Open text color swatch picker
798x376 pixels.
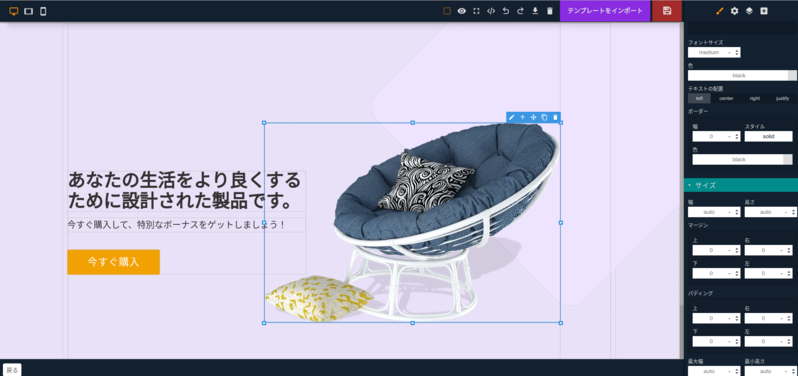[x=792, y=75]
